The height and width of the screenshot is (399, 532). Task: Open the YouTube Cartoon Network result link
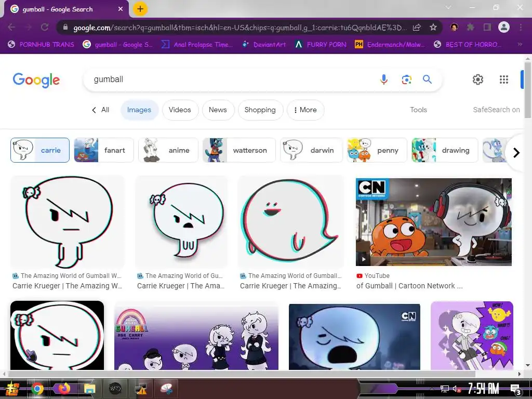point(409,286)
